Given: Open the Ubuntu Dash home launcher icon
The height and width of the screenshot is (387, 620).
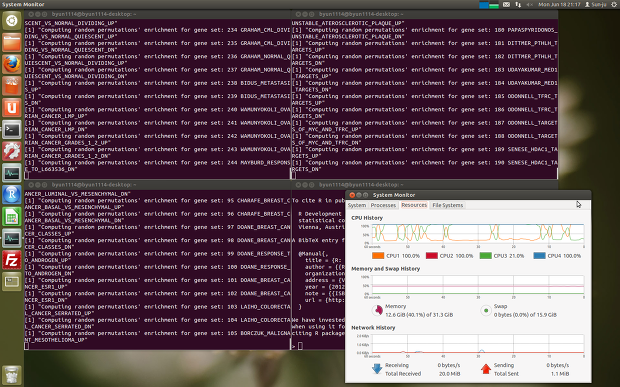Looking at the screenshot, I should click(x=11, y=21).
